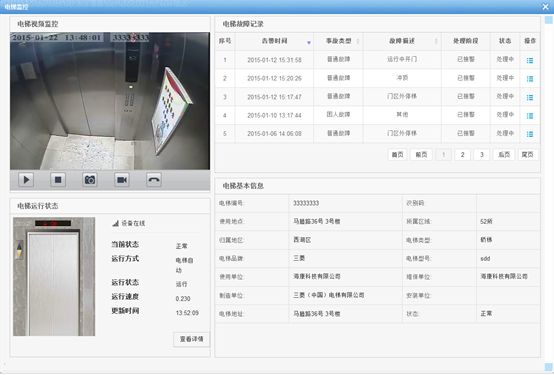Open details icon for fault row 4

click(x=530, y=116)
